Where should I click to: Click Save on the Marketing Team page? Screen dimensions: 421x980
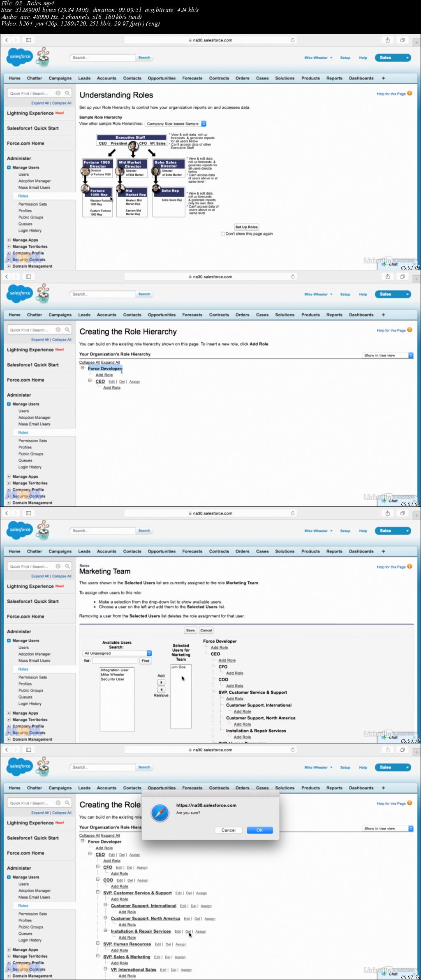tap(190, 630)
